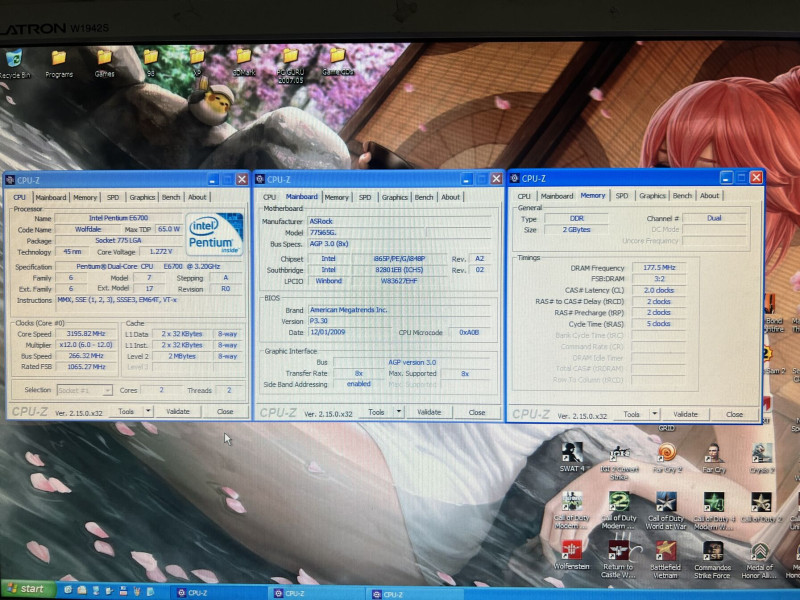
Task: Open Socket #1 selection dropdown in CPU window
Action: coord(85,390)
